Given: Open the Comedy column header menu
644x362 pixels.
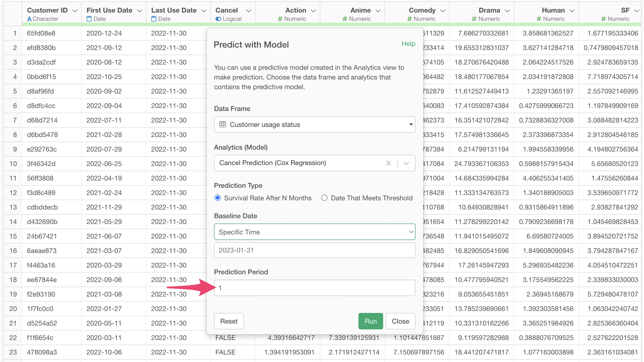Looking at the screenshot, I should click(443, 11).
